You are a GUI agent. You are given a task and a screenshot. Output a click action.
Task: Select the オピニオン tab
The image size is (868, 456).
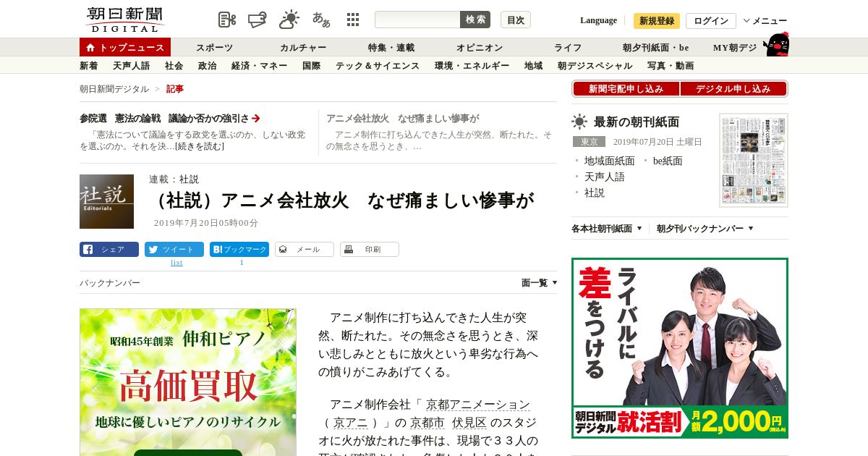[x=480, y=48]
